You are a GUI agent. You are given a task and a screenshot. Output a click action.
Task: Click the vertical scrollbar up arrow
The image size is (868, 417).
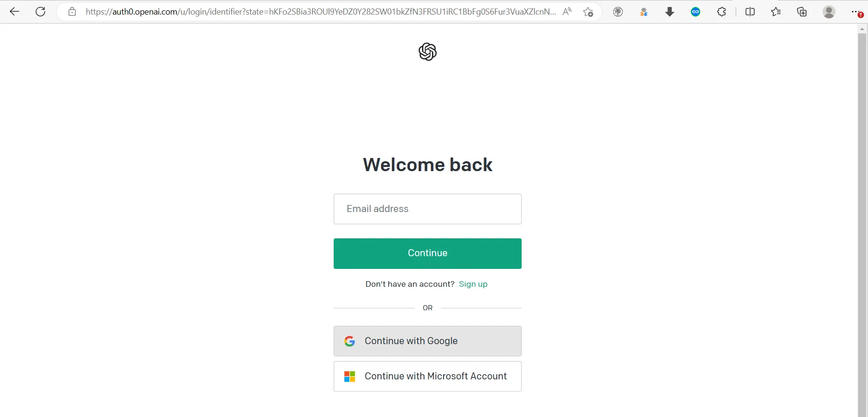(x=862, y=29)
